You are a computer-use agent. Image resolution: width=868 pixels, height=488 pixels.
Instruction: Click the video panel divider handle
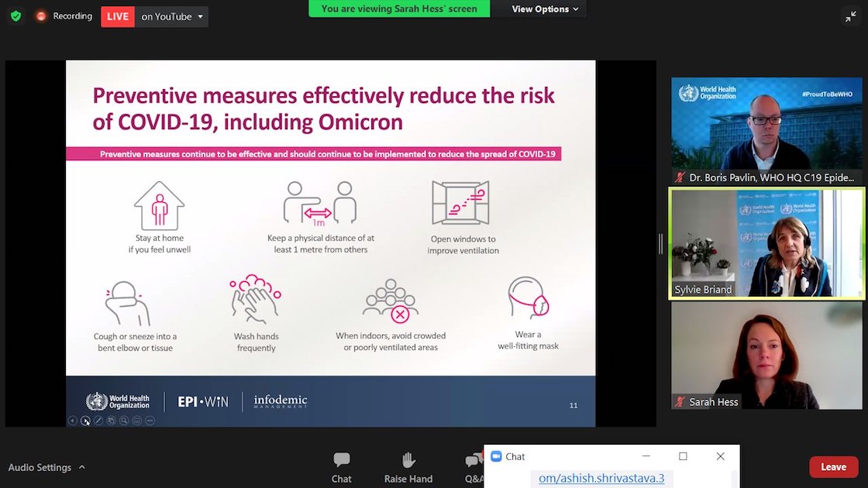pos(660,243)
